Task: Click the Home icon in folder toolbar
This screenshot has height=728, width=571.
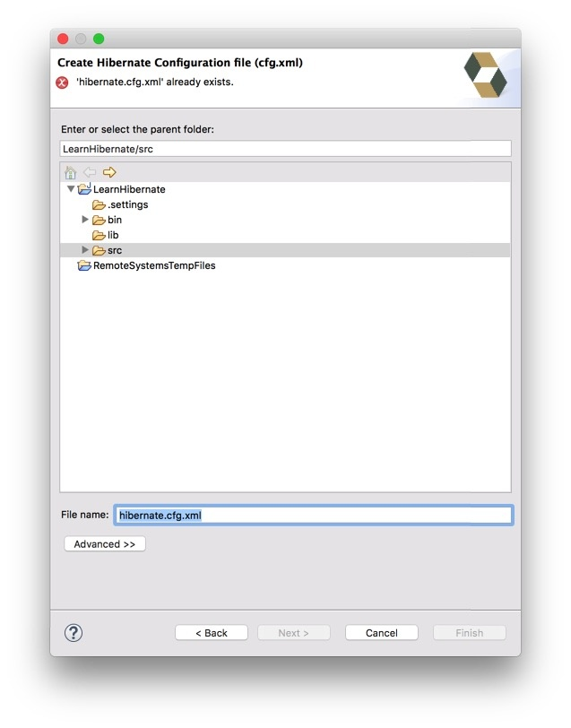Action: pos(71,173)
